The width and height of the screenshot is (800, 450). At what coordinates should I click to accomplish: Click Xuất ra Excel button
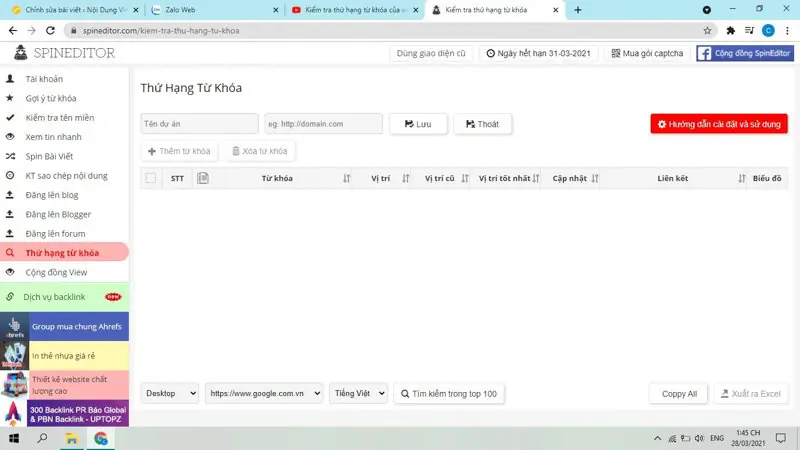pos(751,394)
